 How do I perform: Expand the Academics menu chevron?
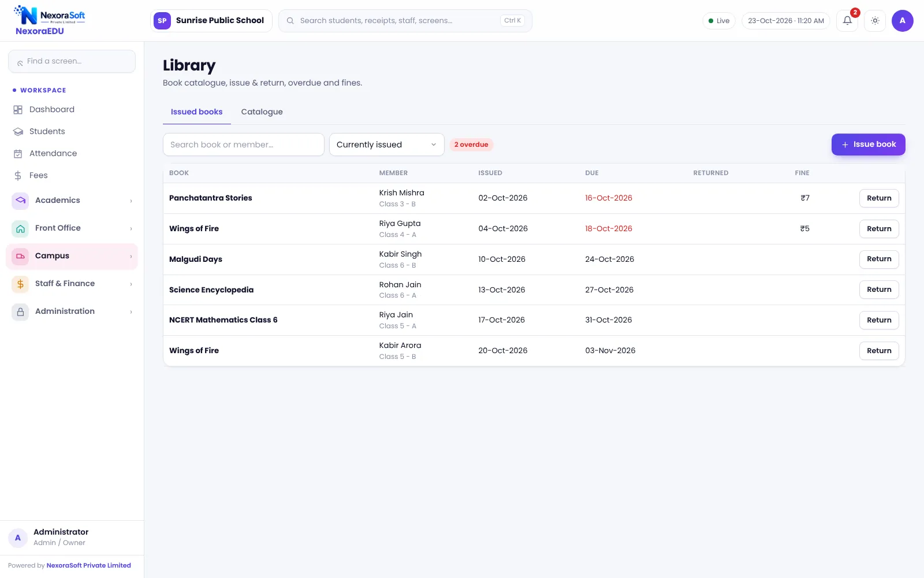tap(131, 201)
